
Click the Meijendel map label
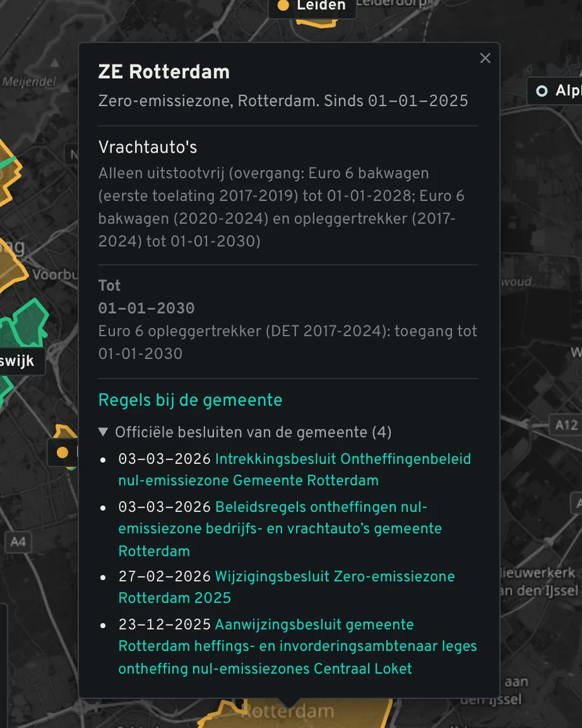(x=28, y=82)
